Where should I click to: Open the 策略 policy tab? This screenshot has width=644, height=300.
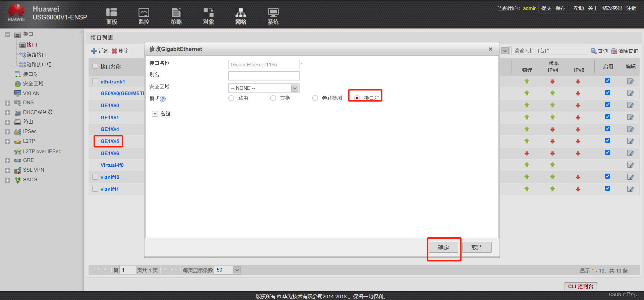176,16
